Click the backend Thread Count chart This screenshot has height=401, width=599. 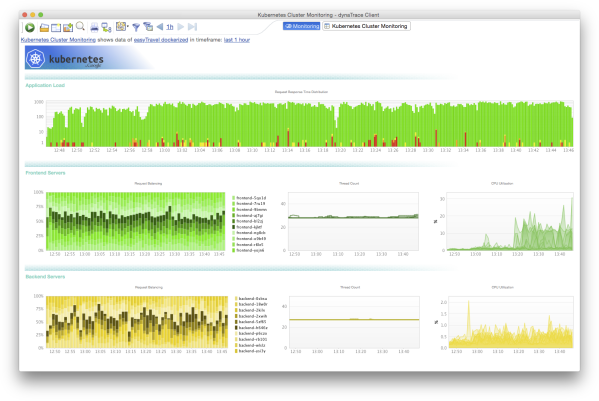(x=354, y=322)
